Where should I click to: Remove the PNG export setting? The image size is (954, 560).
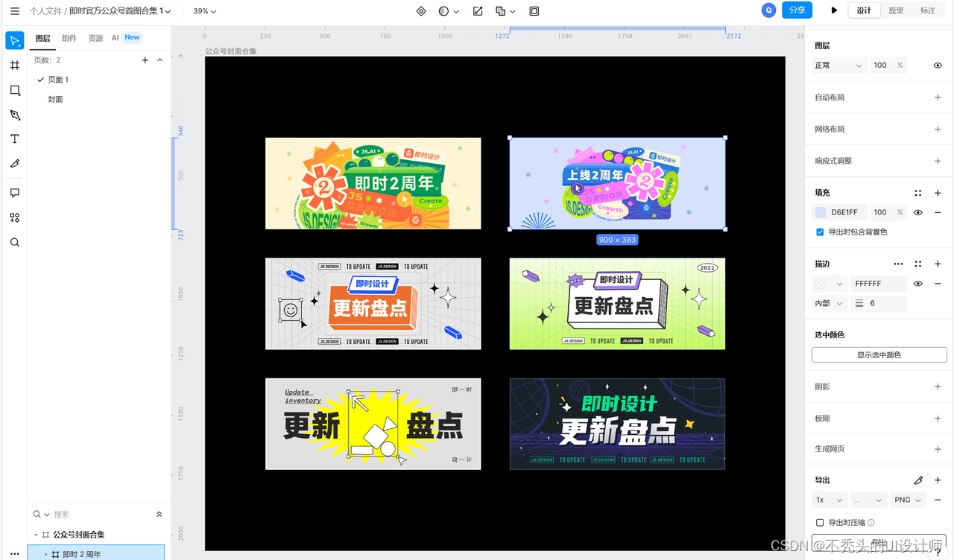pyautogui.click(x=938, y=500)
